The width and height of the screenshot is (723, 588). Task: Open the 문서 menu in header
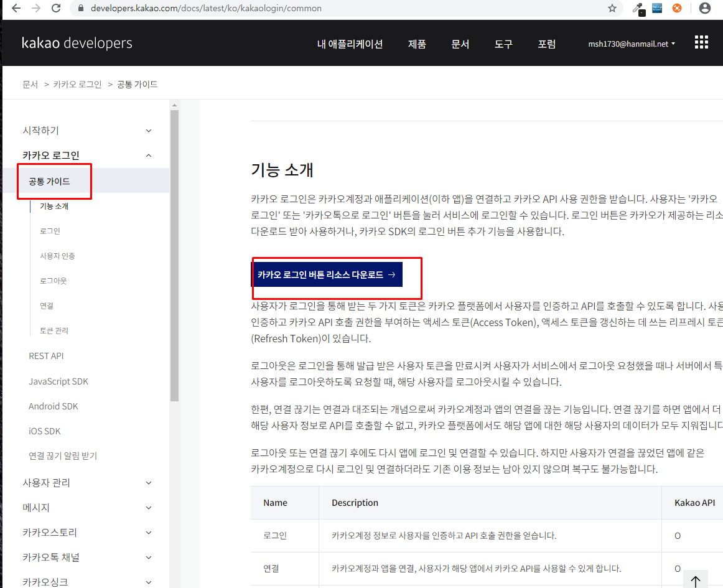point(460,44)
